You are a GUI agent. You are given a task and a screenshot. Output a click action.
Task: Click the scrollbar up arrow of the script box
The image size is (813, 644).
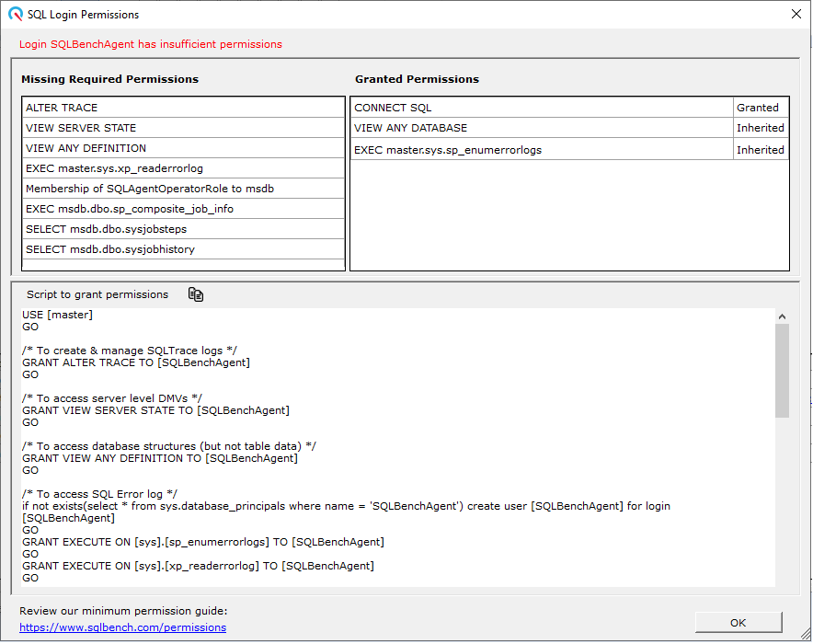point(782,316)
